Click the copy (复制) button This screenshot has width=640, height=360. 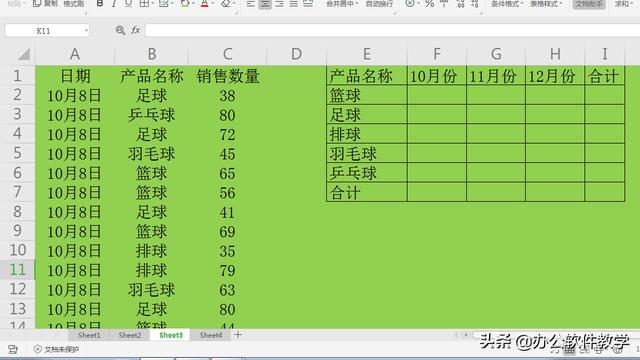pyautogui.click(x=45, y=4)
